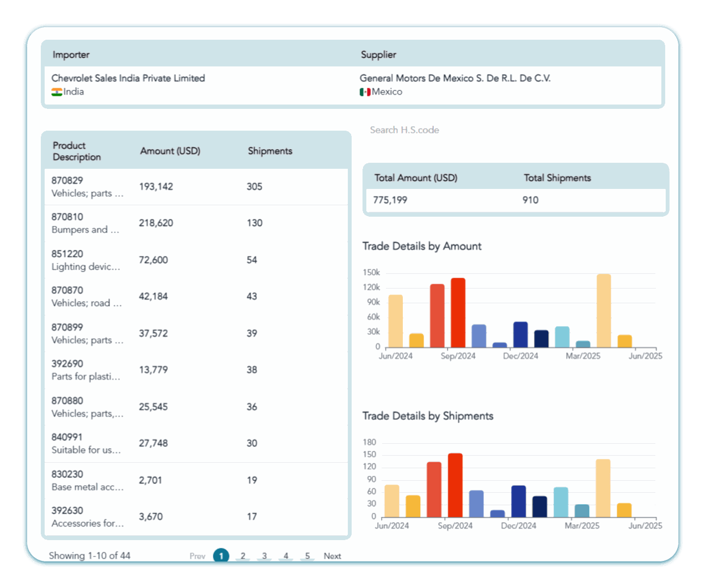Click importer Chevrolet Sales India Private Limited
Viewport: 706px width, 588px height.
[128, 78]
